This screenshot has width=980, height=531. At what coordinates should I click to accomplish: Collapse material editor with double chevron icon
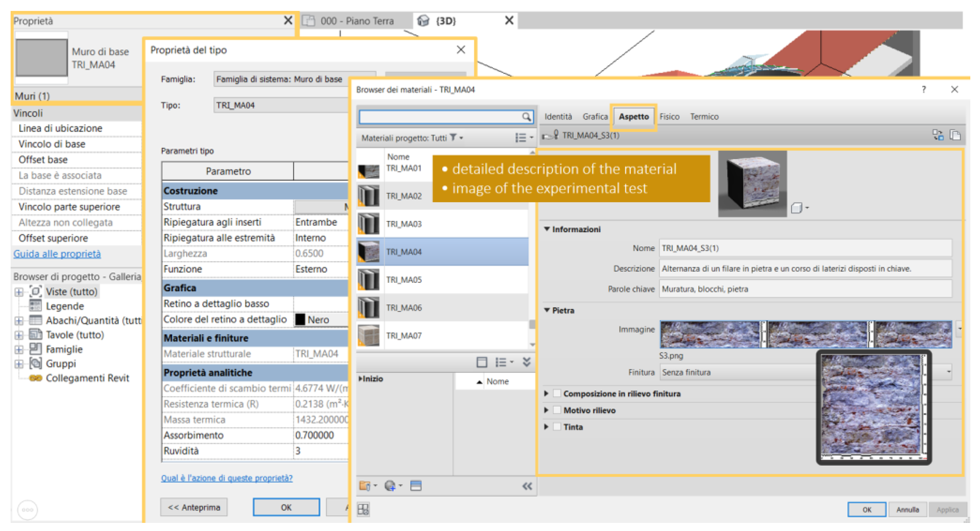[527, 486]
